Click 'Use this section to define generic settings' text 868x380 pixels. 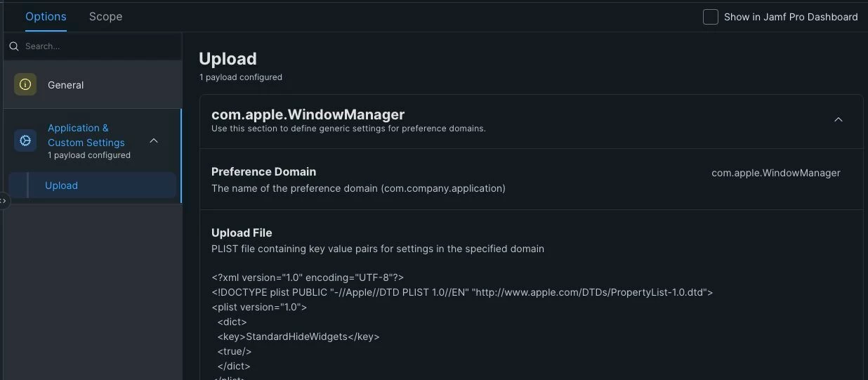coord(348,129)
